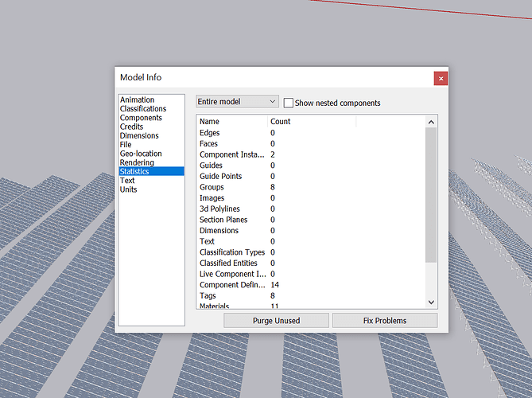Viewport: 532px width, 398px height.
Task: Enable Show nested components checkbox
Action: 289,103
